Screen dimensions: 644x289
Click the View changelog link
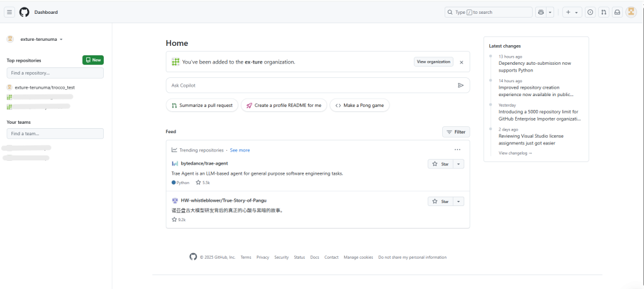pos(515,153)
